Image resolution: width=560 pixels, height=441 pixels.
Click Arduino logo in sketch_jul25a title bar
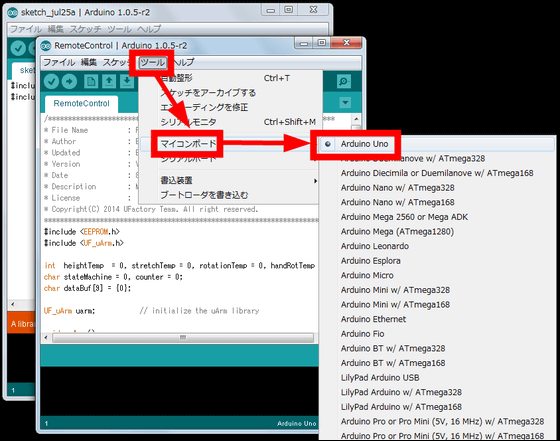point(12,12)
